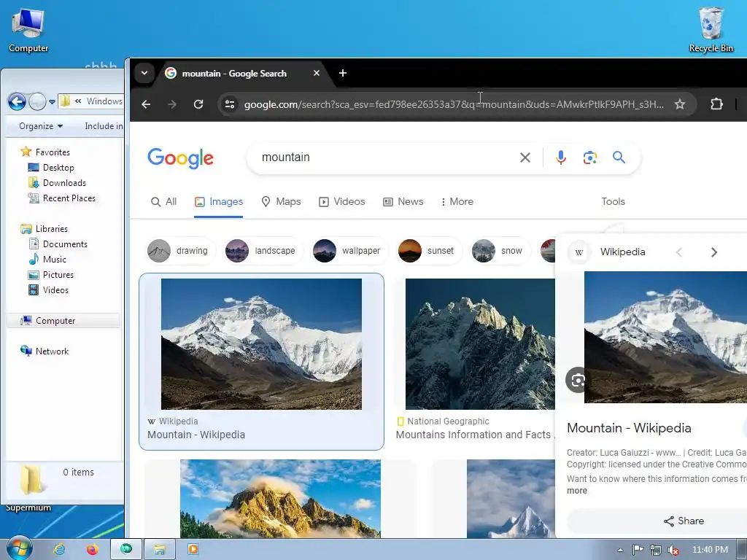Filter images by drawing chip

179,251
